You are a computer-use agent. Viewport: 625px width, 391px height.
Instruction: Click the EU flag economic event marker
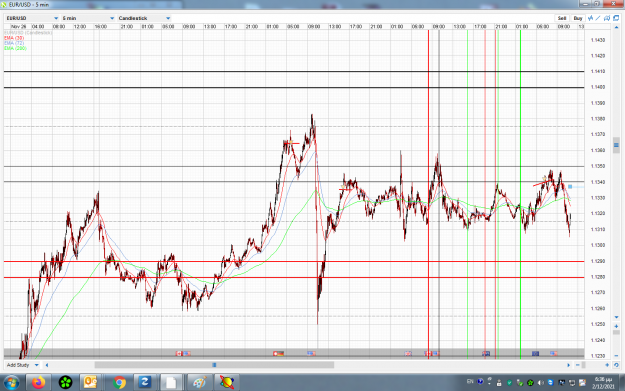tap(535, 354)
